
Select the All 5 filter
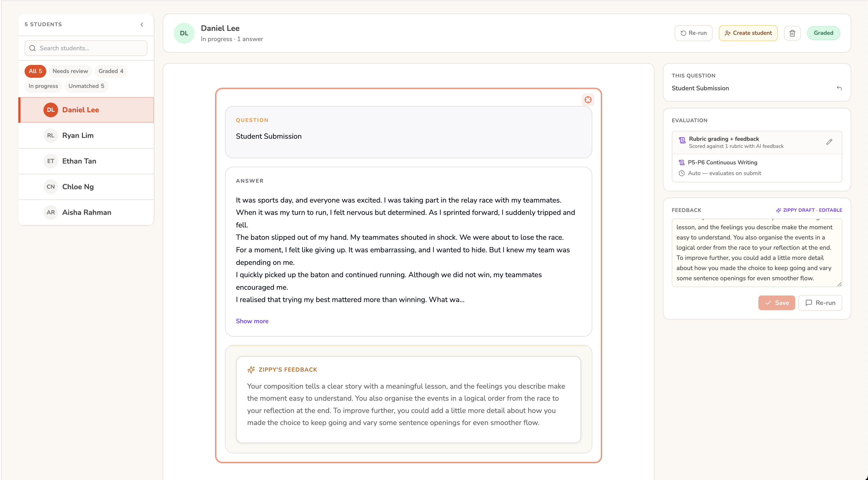35,71
